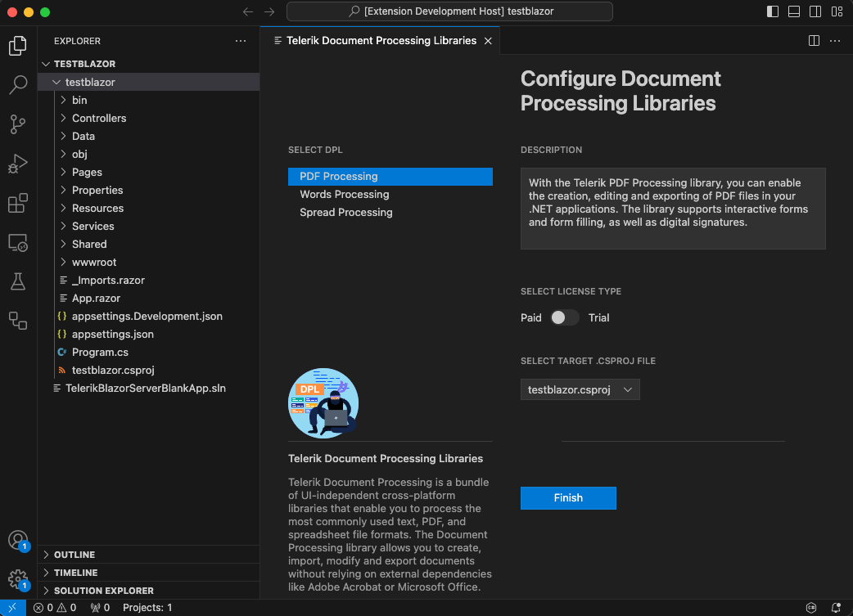Go back with the navigation arrow

pyautogui.click(x=248, y=11)
